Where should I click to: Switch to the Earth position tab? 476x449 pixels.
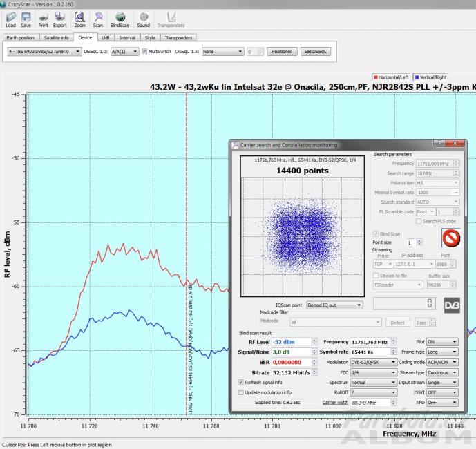[x=21, y=37]
